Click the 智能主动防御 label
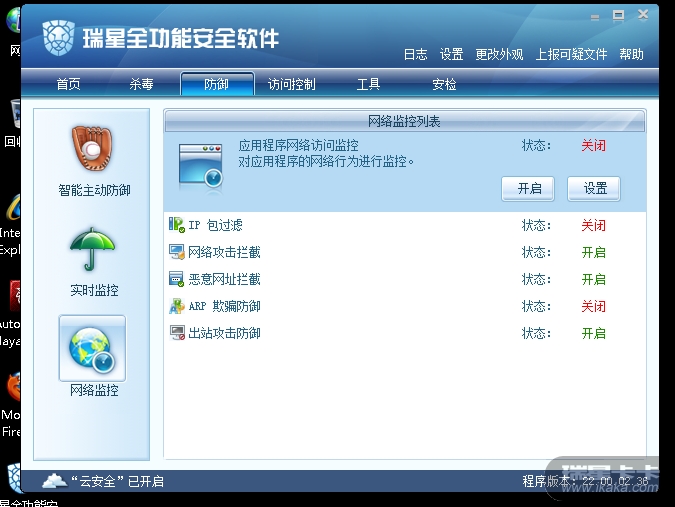675x507 pixels. point(94,190)
